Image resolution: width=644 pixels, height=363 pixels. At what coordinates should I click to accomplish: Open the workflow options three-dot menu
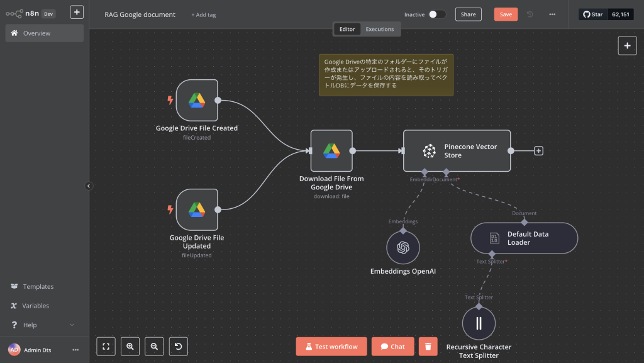(x=552, y=14)
